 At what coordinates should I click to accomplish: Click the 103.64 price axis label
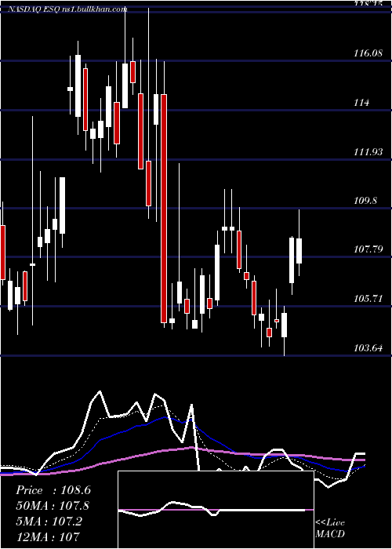368,348
